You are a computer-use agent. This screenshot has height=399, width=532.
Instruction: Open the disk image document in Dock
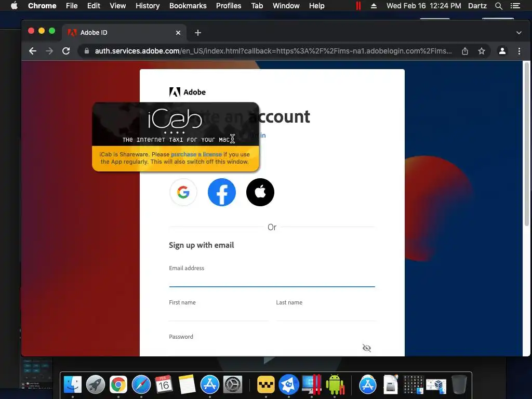click(x=391, y=384)
